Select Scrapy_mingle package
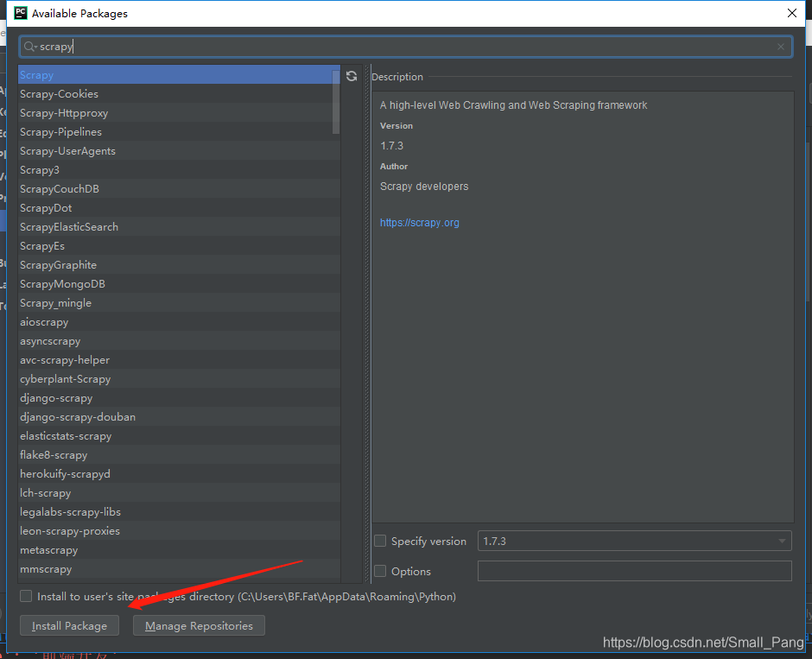This screenshot has width=812, height=659. point(179,303)
